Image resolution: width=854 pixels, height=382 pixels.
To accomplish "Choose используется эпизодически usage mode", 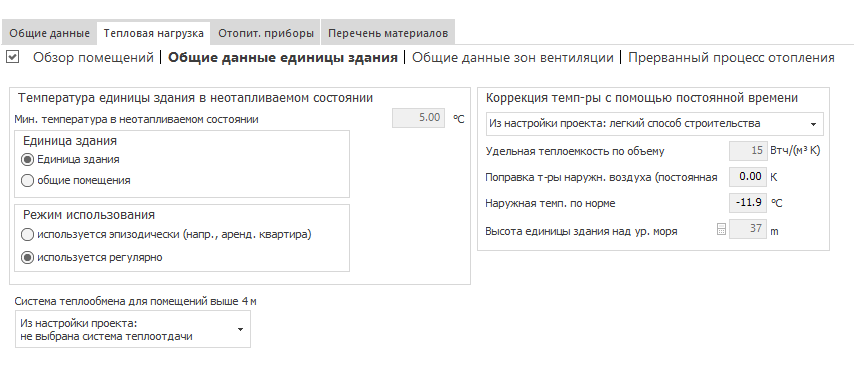I will pos(27,235).
